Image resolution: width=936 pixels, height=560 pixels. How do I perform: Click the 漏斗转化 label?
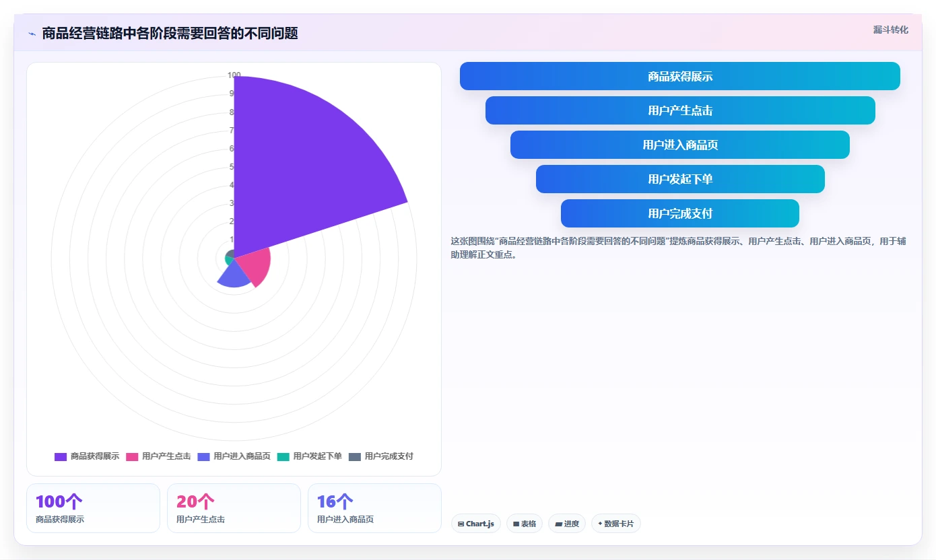891,30
